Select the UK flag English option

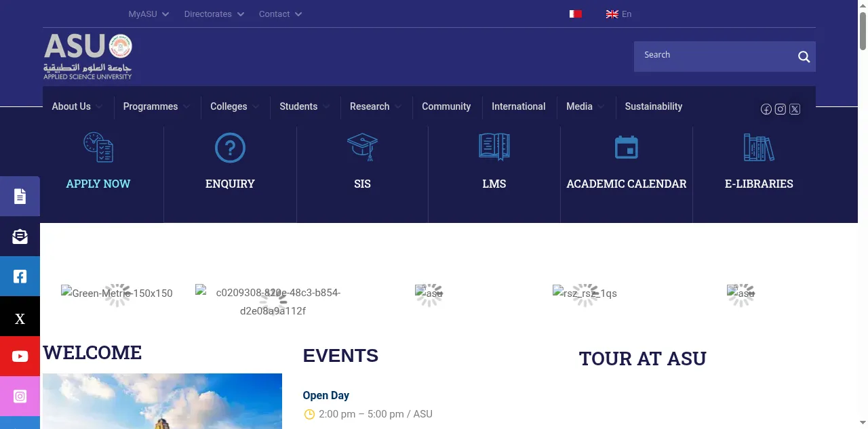click(x=618, y=14)
